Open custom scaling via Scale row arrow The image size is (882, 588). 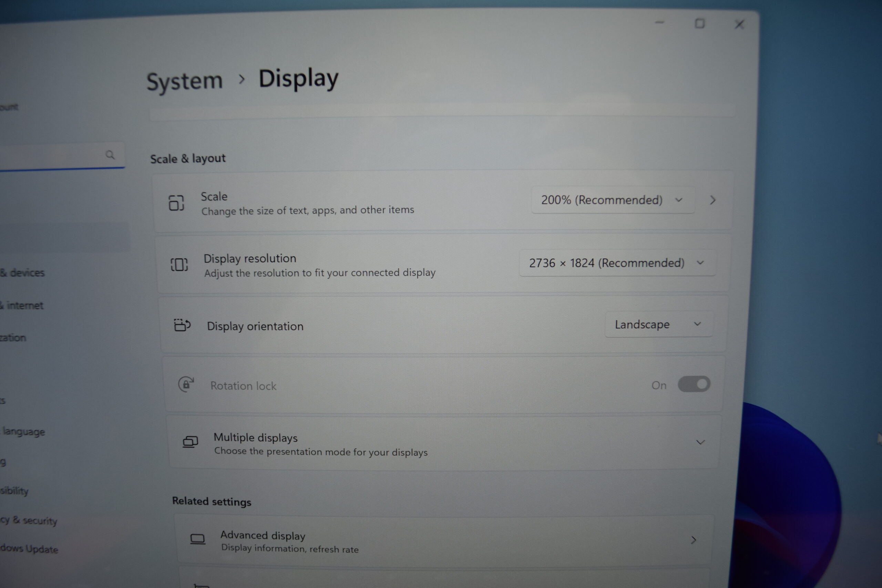(x=712, y=200)
